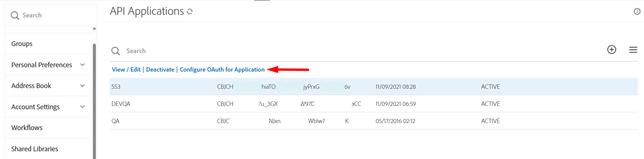This screenshot has width=644, height=159.
Task: Expand the Personal Preferences chevron
Action: (x=82, y=65)
